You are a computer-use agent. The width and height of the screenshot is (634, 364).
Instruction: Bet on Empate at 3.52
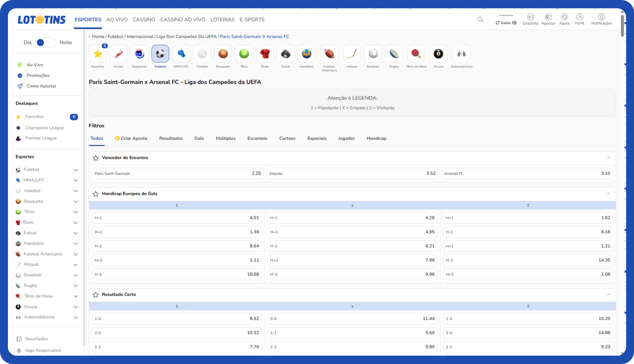click(x=352, y=173)
